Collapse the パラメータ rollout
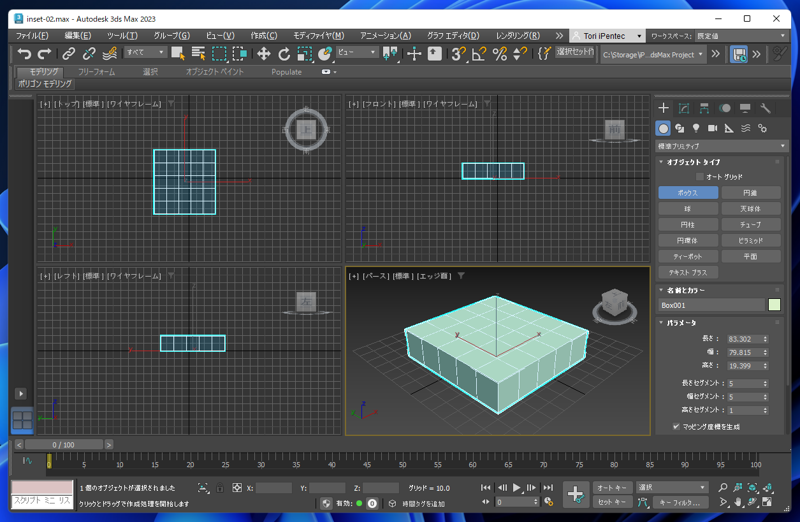The image size is (800, 522). [681, 323]
